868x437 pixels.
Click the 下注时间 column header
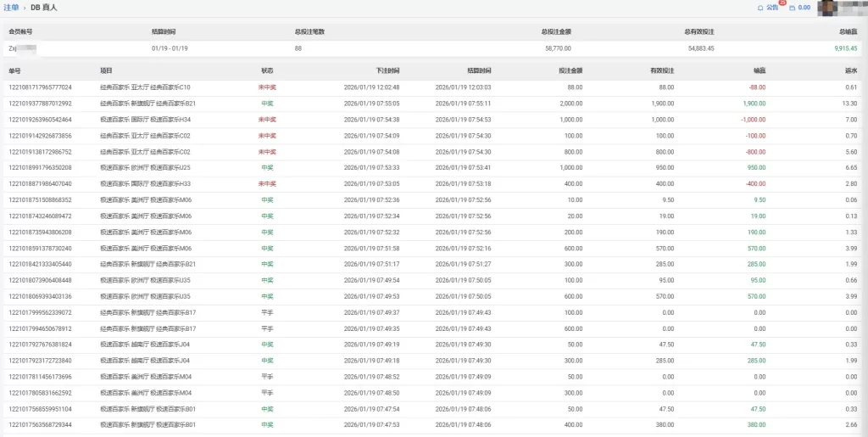pyautogui.click(x=387, y=70)
